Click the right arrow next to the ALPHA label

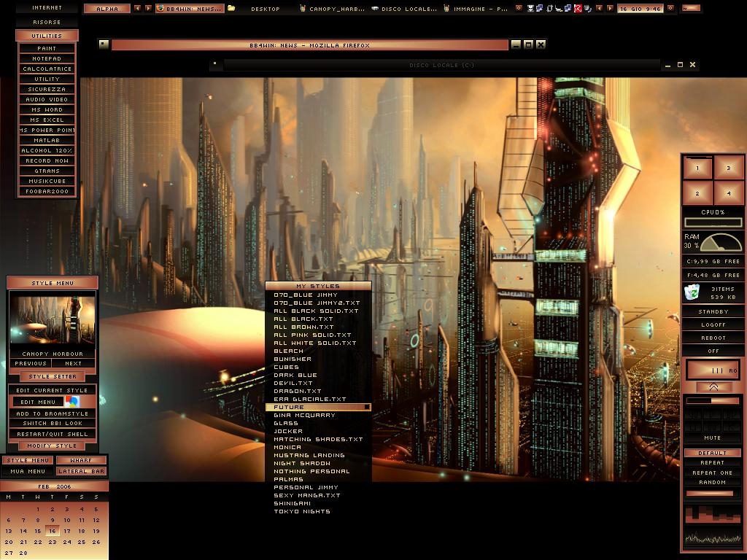coord(148,8)
